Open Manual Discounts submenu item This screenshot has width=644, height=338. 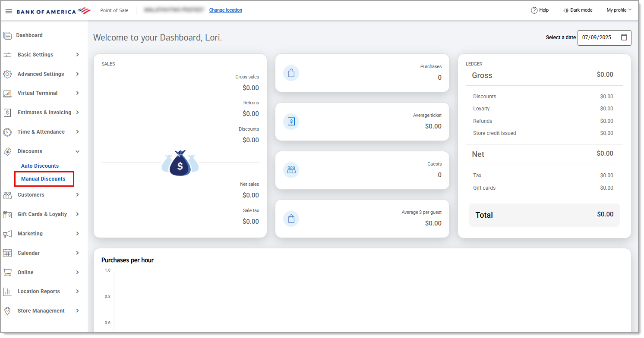(43, 179)
